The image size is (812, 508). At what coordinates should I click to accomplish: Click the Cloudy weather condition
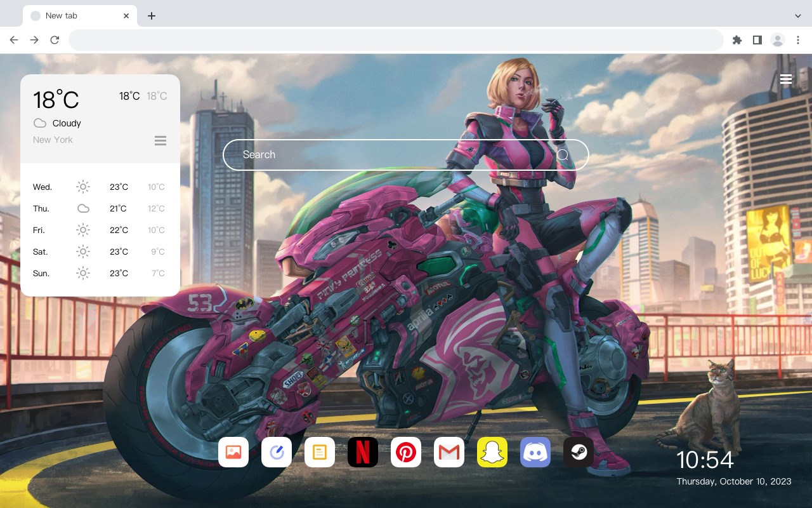click(x=67, y=123)
